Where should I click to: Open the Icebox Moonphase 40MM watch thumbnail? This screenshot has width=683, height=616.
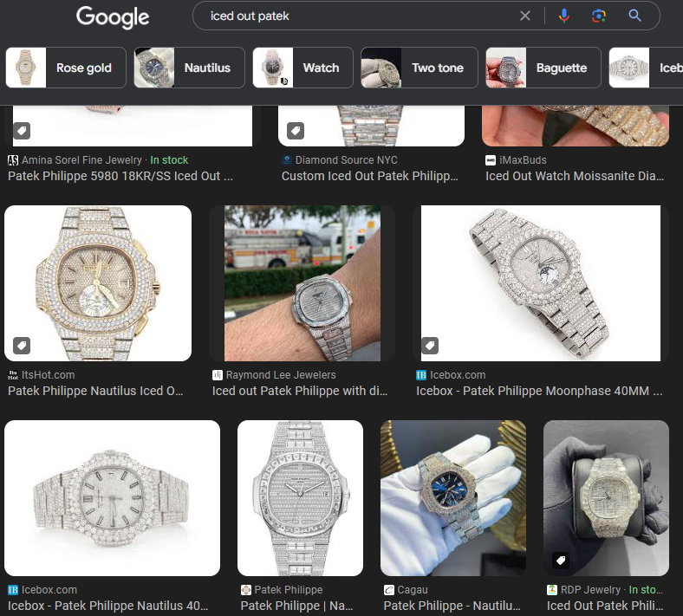coord(541,283)
